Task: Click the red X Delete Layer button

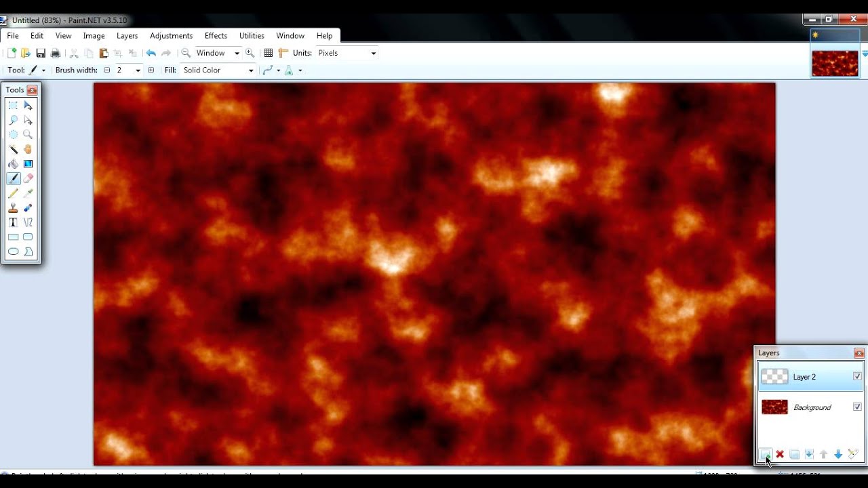Action: (780, 454)
